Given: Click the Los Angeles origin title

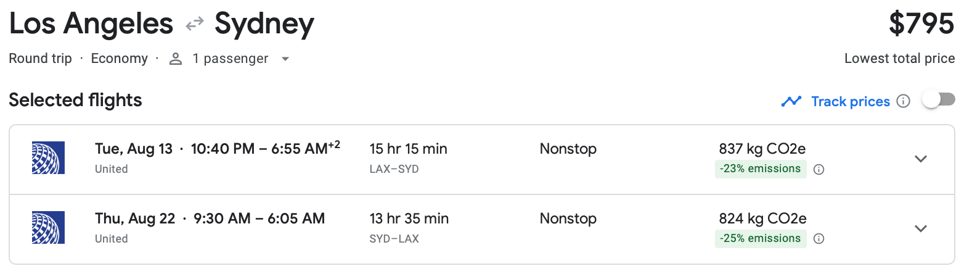Looking at the screenshot, I should coord(91,24).
